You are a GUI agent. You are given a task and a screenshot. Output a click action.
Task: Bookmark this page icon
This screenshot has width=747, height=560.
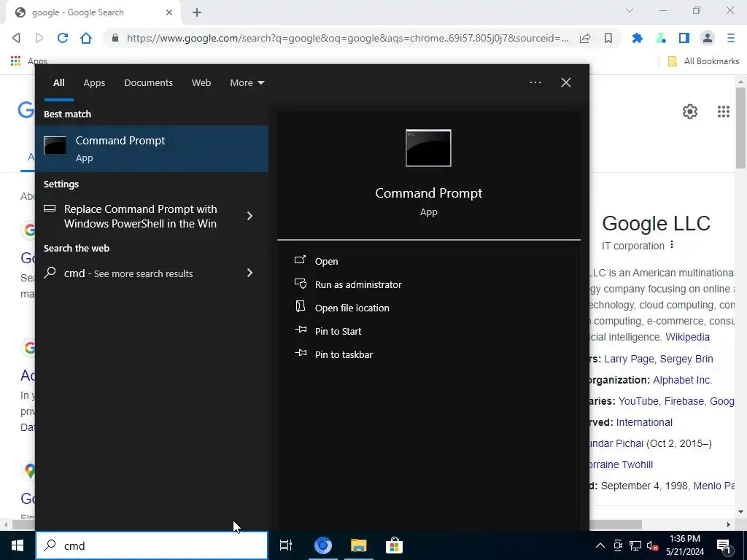point(608,38)
